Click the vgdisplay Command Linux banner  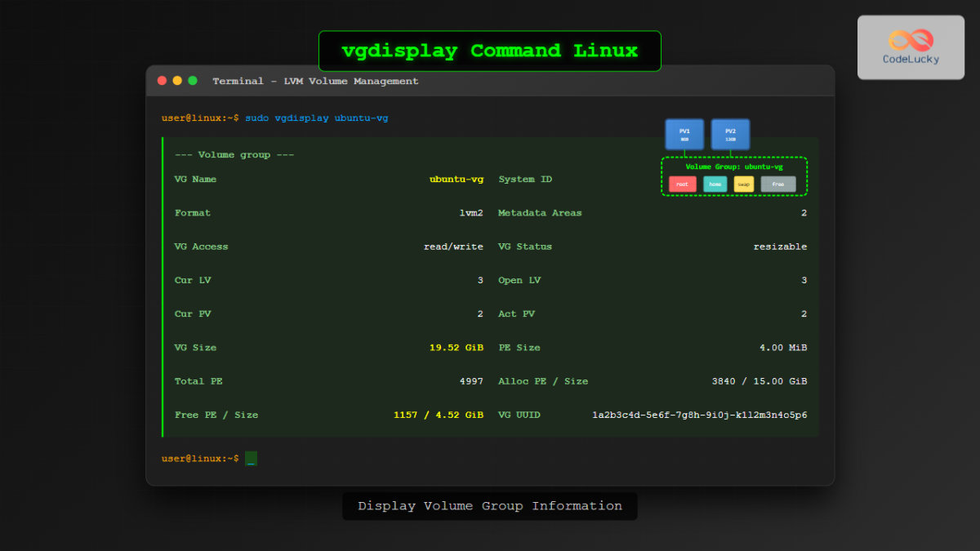click(490, 51)
